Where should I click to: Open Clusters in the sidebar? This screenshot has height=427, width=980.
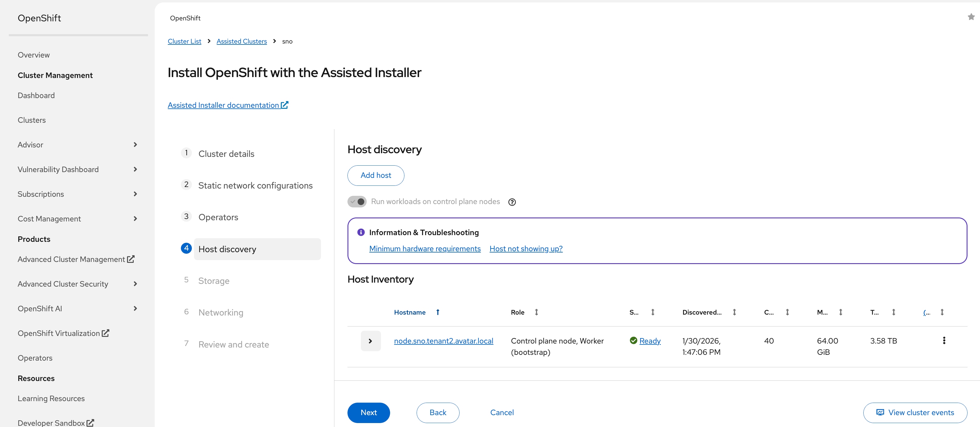point(32,120)
